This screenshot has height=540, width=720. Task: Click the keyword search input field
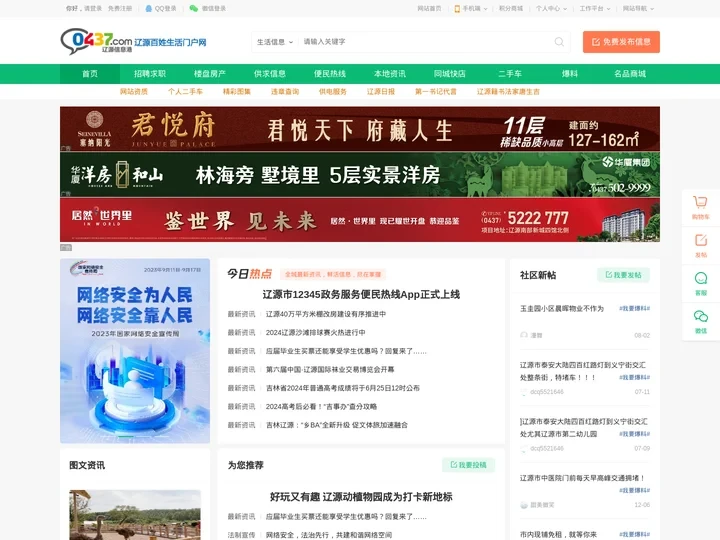pyautogui.click(x=425, y=42)
